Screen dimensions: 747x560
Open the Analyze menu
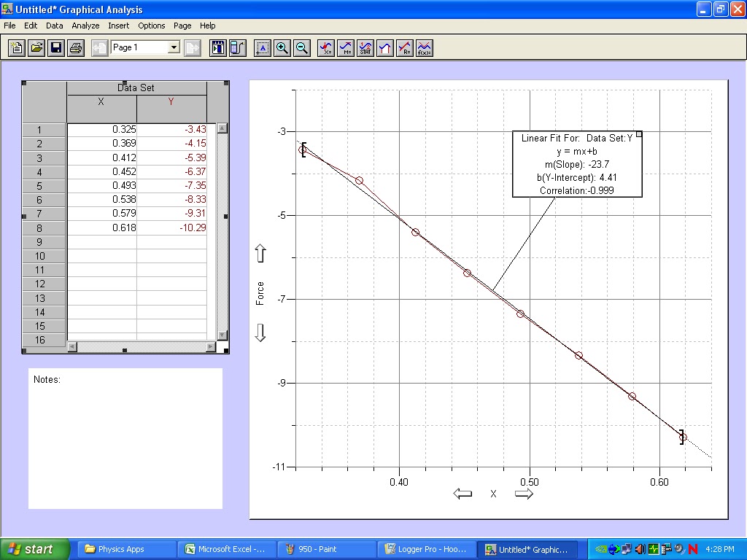pyautogui.click(x=85, y=26)
